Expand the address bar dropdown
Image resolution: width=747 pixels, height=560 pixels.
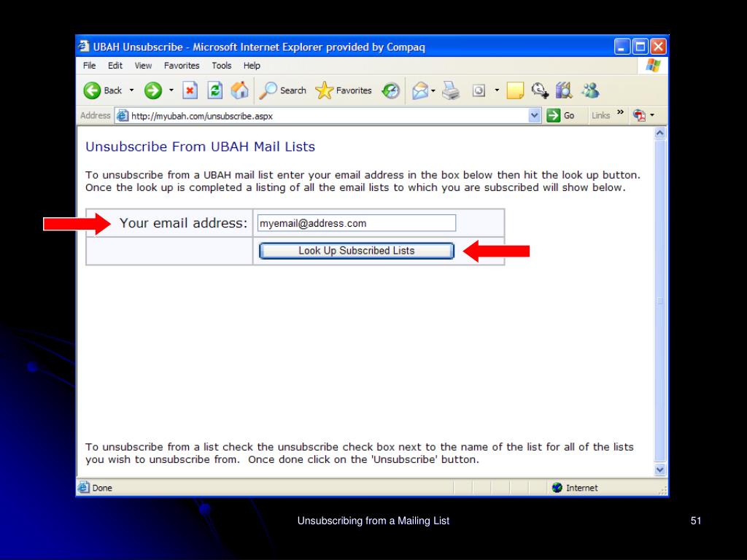tap(535, 116)
